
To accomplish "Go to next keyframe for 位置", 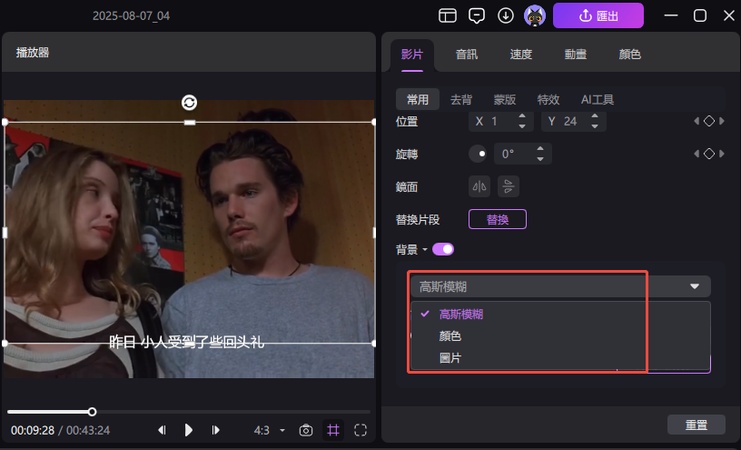I will point(722,121).
